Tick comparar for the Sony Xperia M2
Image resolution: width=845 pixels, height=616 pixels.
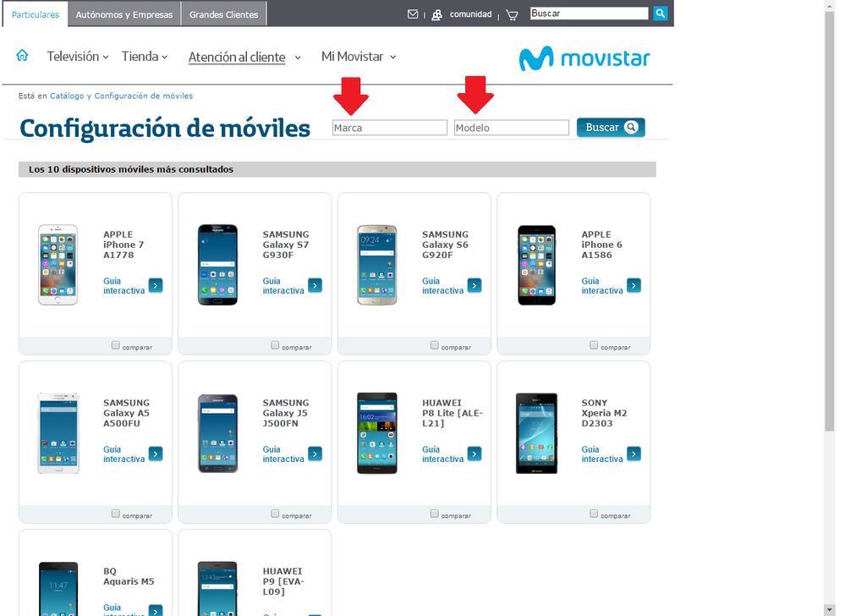(x=594, y=513)
